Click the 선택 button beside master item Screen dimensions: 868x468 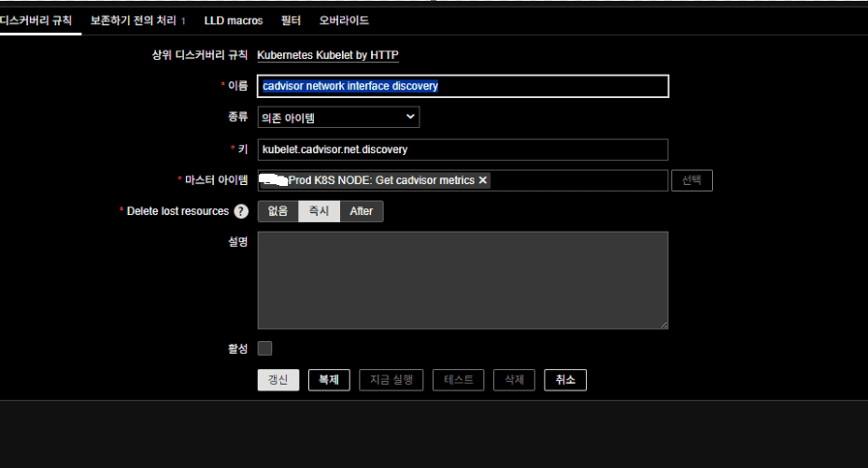[691, 180]
